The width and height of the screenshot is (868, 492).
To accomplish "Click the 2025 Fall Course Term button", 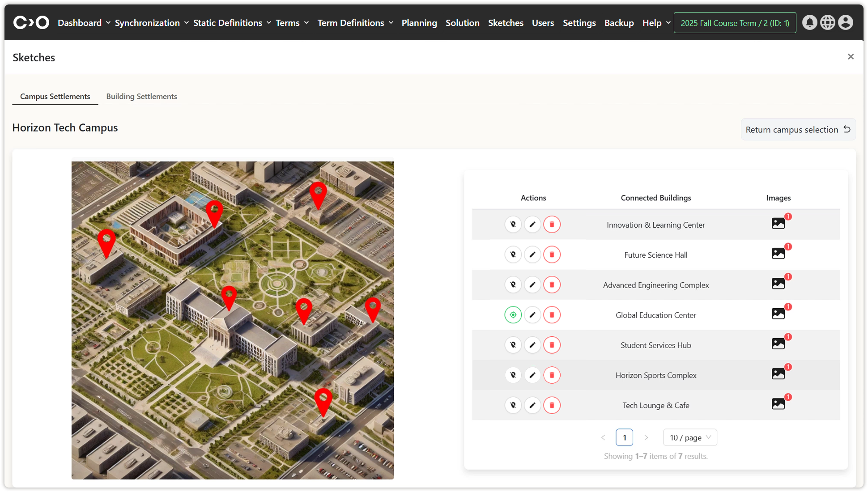I will coord(735,23).
